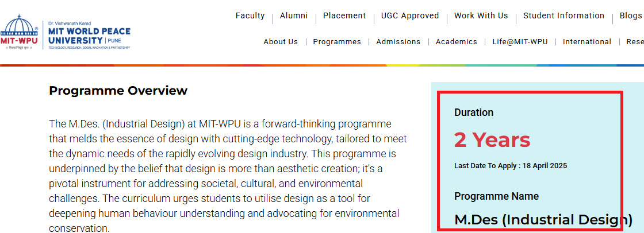Expand the About Us menu
Screen dimensions: 644x233
click(281, 42)
